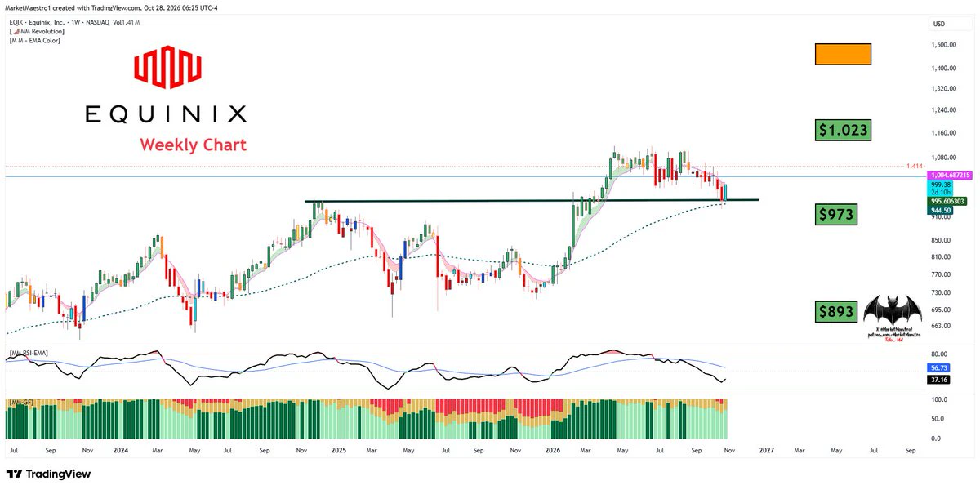980x490 pixels.
Task: Select the MM-GF pane label
Action: tap(20, 403)
